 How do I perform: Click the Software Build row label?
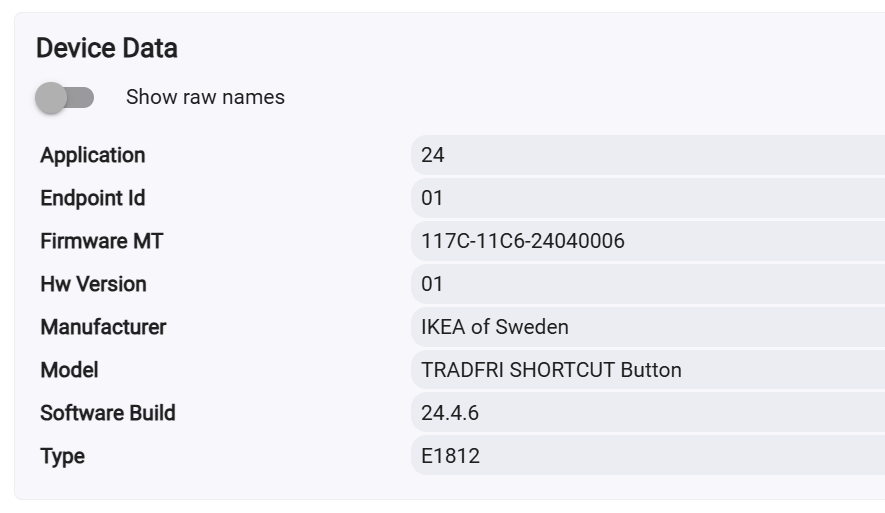[x=108, y=413]
